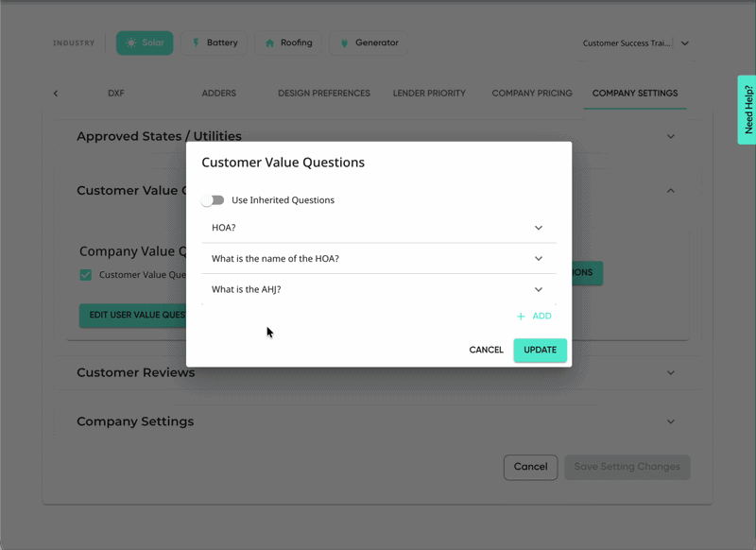Click the ADD plus icon
Viewport: 756px width, 550px height.
[x=521, y=317]
